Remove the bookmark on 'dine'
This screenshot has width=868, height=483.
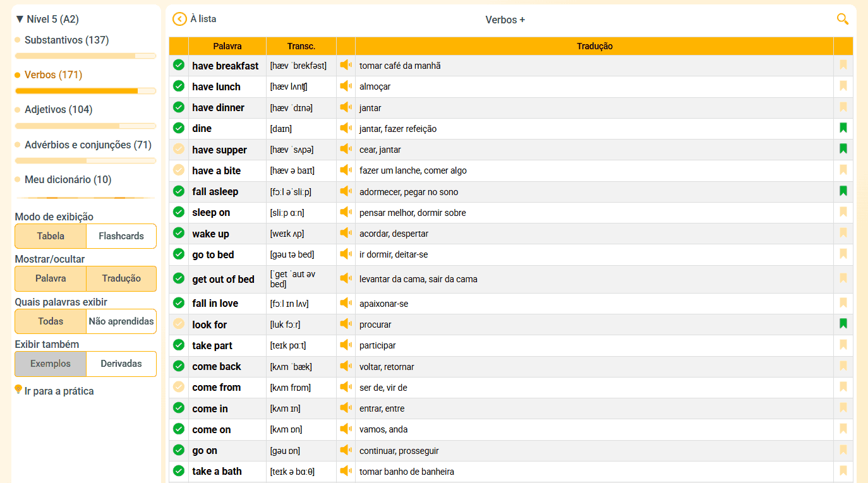(x=843, y=128)
